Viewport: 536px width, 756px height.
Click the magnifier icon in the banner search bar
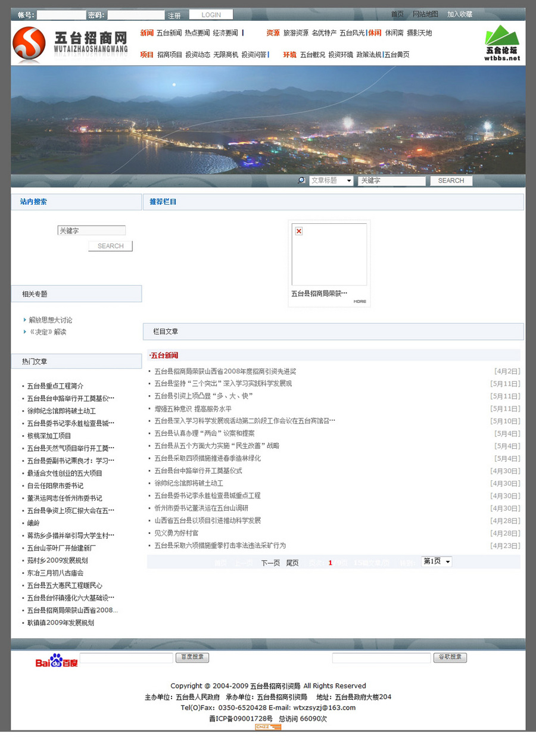coord(301,180)
